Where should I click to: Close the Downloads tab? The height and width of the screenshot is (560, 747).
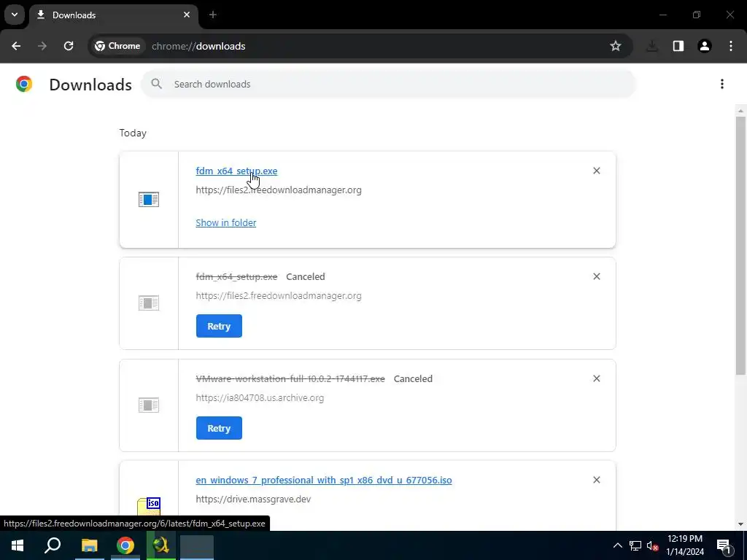click(x=187, y=15)
